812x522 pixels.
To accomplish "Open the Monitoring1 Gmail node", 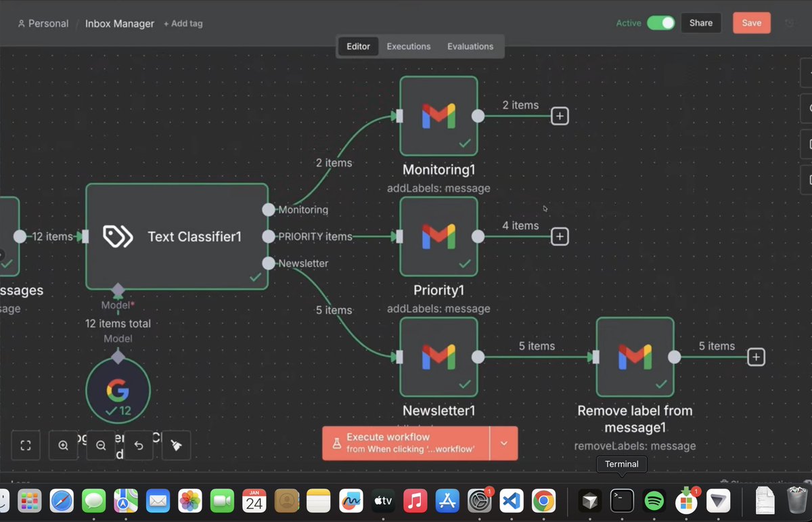I will point(438,116).
